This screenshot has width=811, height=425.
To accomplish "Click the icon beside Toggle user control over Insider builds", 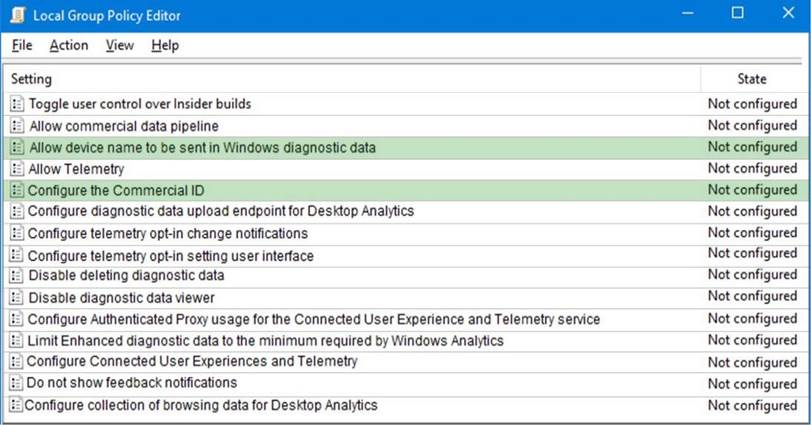I will click(x=17, y=104).
